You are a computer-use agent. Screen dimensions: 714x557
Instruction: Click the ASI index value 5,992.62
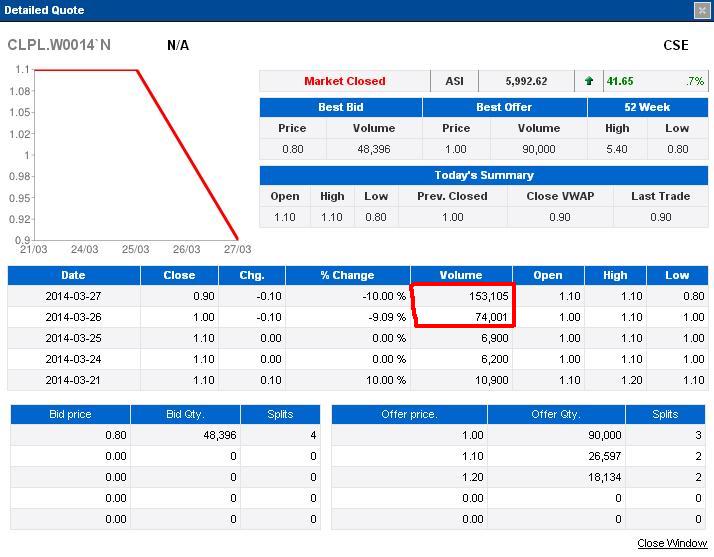(526, 81)
